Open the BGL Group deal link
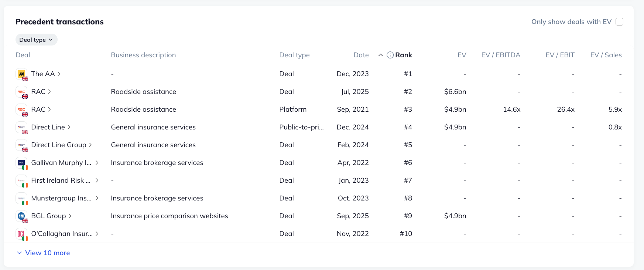This screenshot has height=270, width=644. pos(48,216)
